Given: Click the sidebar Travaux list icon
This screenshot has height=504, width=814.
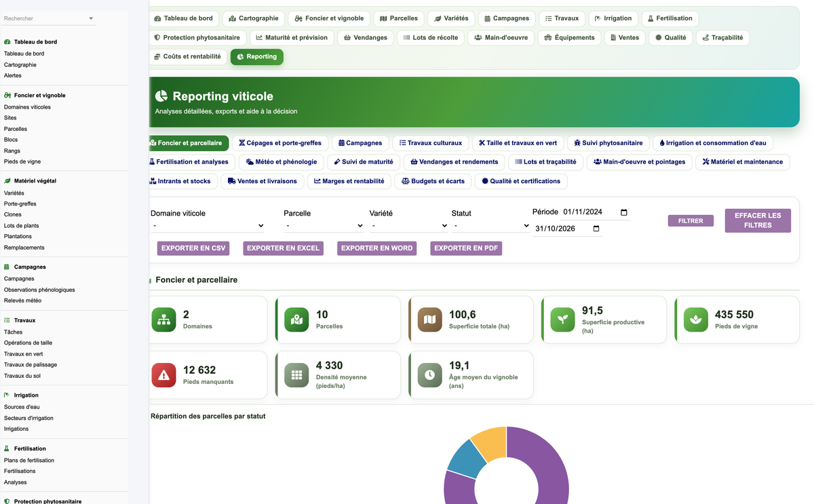Looking at the screenshot, I should [x=7, y=320].
